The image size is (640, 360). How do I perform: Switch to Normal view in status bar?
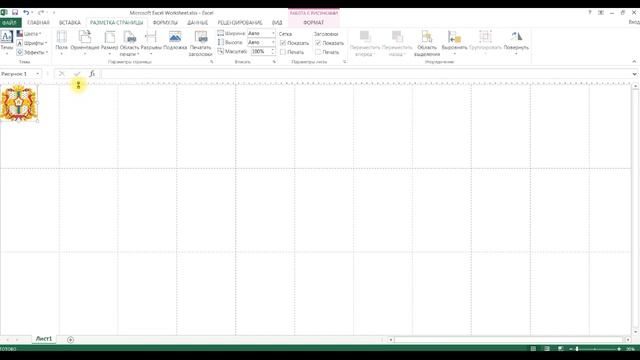pos(533,349)
